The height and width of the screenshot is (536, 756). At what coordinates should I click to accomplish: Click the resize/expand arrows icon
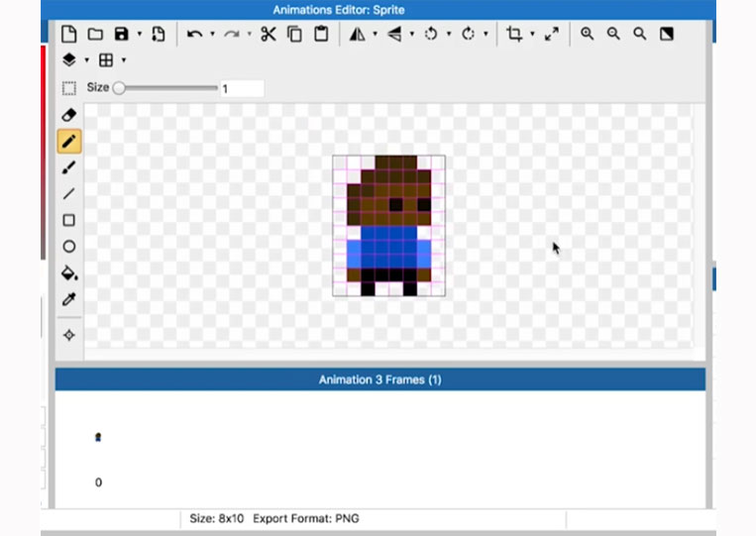coord(552,35)
